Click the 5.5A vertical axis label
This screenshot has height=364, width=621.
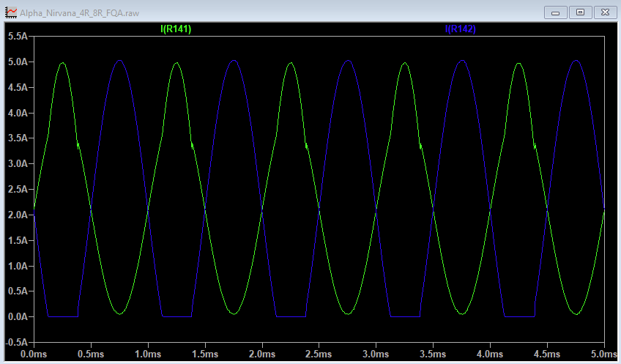(18, 37)
